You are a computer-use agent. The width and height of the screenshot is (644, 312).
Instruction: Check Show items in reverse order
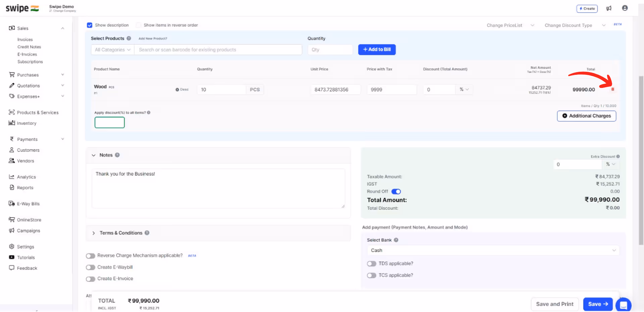[x=139, y=25]
